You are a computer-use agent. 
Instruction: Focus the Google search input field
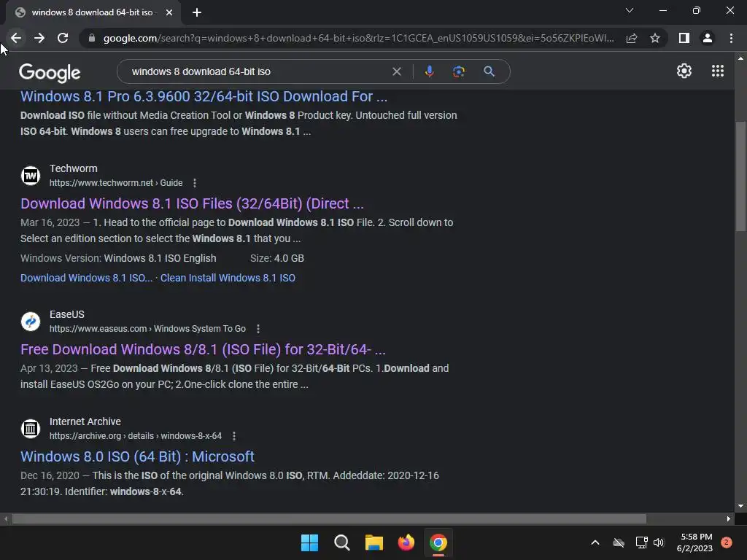pyautogui.click(x=258, y=71)
